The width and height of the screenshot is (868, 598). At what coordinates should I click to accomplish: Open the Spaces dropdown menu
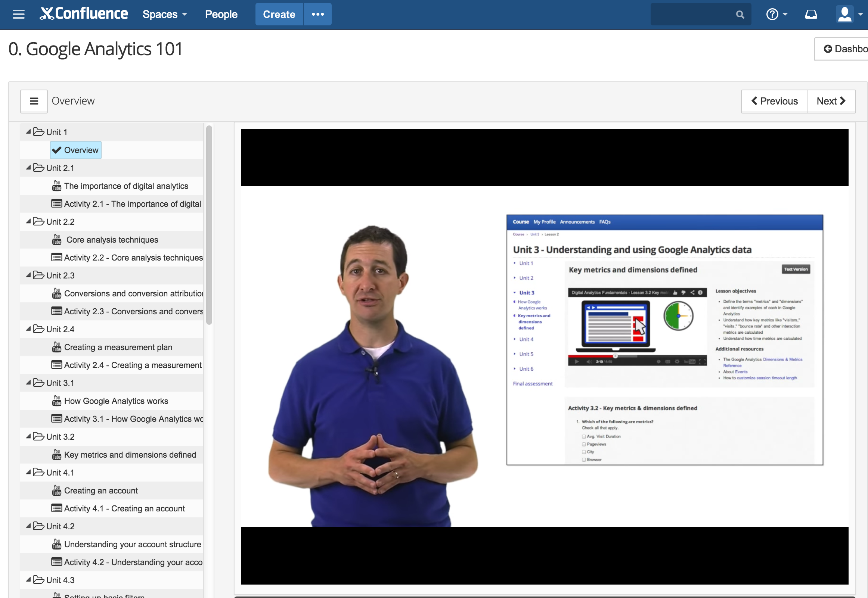pos(165,14)
